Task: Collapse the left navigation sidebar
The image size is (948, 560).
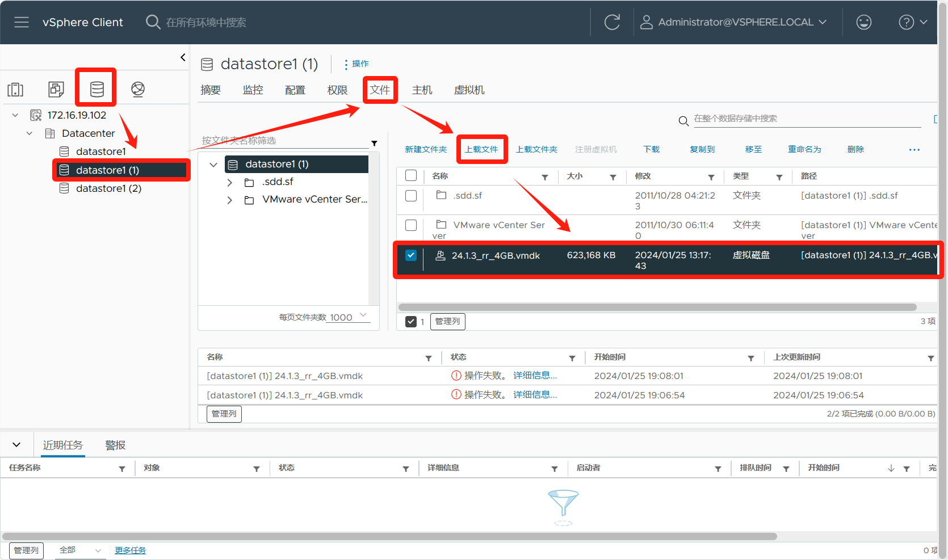Action: 183,57
